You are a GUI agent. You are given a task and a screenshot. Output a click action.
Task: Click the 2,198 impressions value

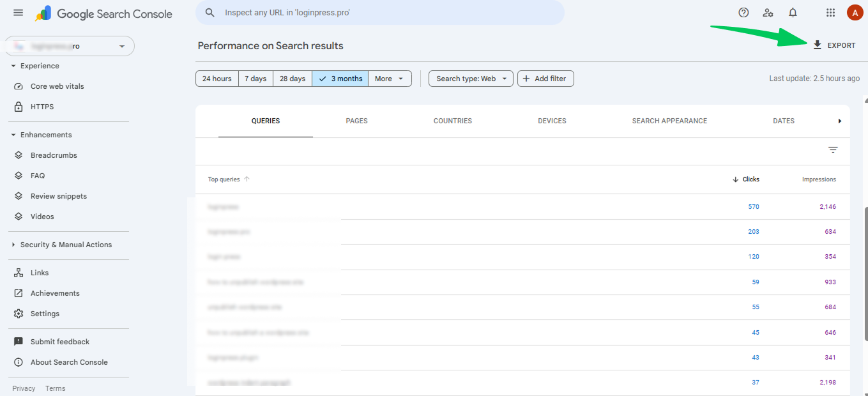(x=828, y=383)
